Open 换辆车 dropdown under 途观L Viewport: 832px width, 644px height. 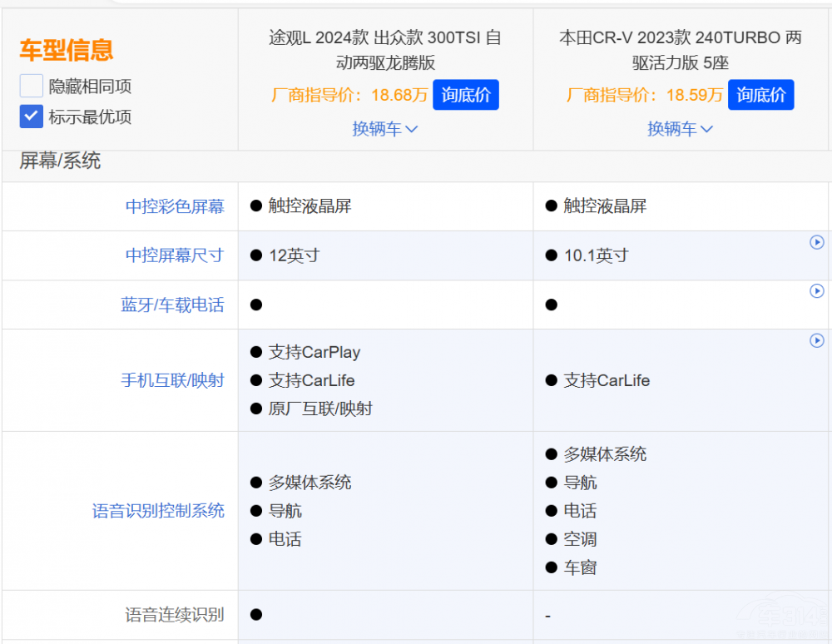coord(385,129)
